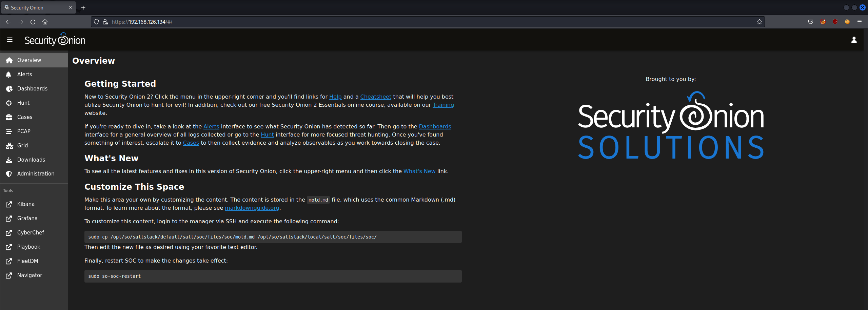868x310 pixels.
Task: Follow the Alerts link in the paragraph
Action: [211, 127]
